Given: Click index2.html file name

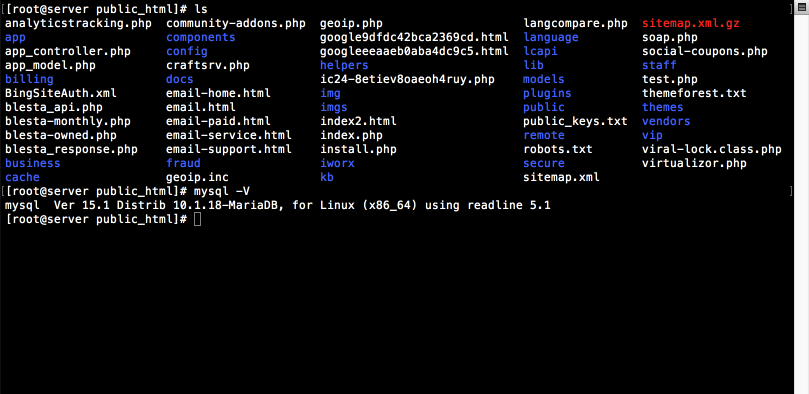Looking at the screenshot, I should pos(359,121).
